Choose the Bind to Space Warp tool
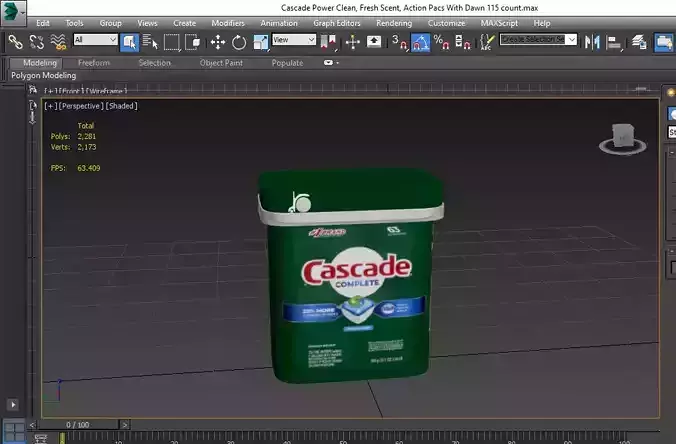Image resolution: width=676 pixels, height=444 pixels. tap(58, 42)
